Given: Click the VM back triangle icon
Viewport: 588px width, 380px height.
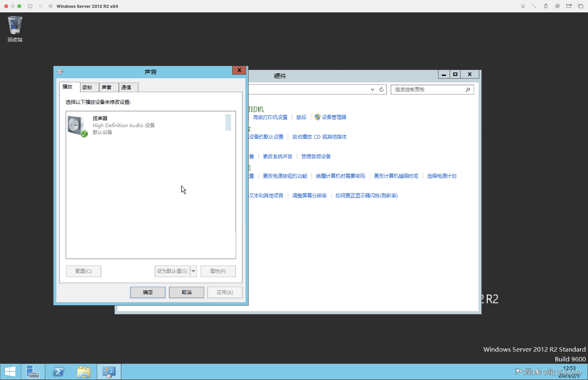Looking at the screenshot, I should [50, 6].
